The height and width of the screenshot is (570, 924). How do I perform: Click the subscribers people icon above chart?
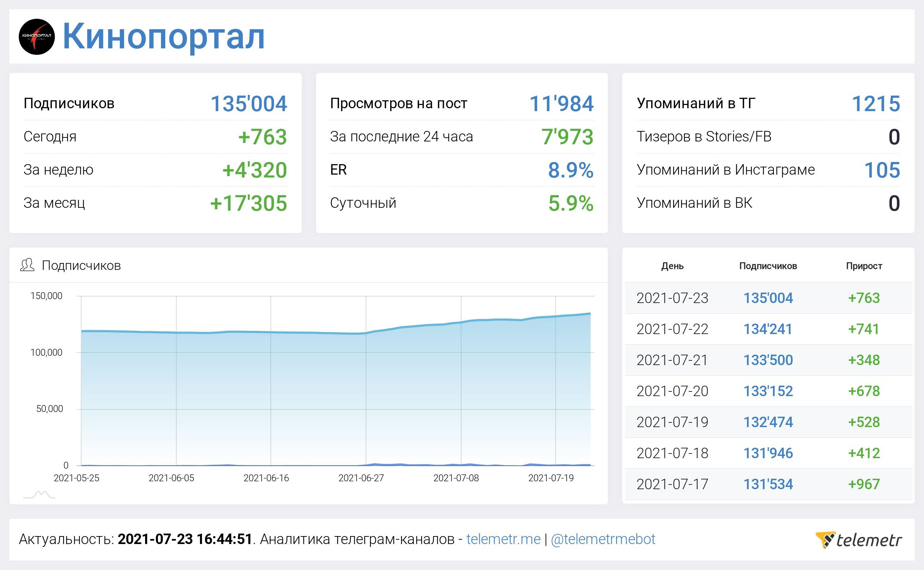coord(27,265)
